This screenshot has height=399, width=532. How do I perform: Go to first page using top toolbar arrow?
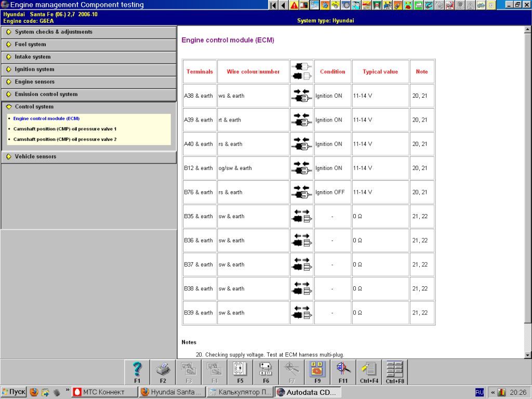coord(273,5)
